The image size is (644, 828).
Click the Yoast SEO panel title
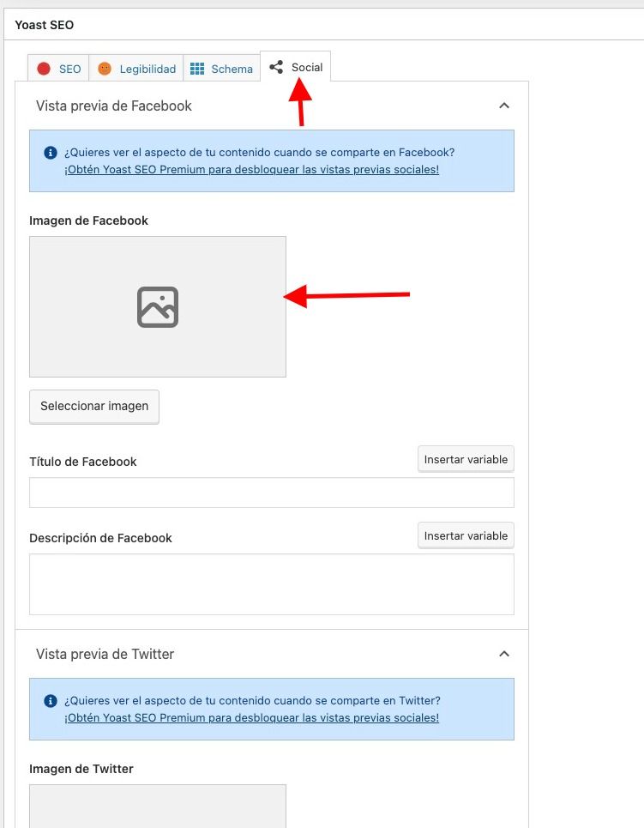(45, 25)
